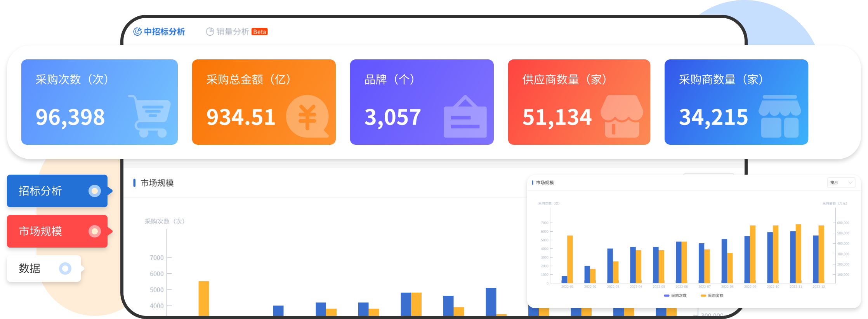Select the 3,057 brand count value
868x319 pixels.
[x=393, y=117]
